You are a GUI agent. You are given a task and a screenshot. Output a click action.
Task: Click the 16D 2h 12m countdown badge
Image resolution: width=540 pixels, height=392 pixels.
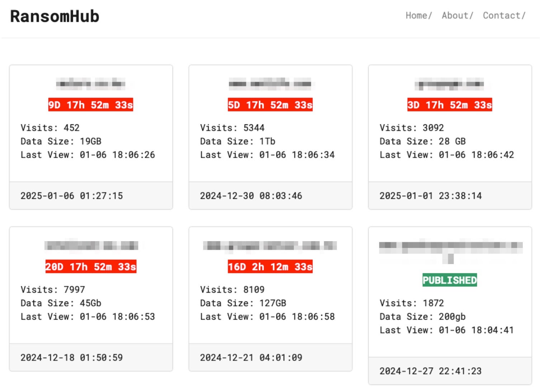[270, 267]
